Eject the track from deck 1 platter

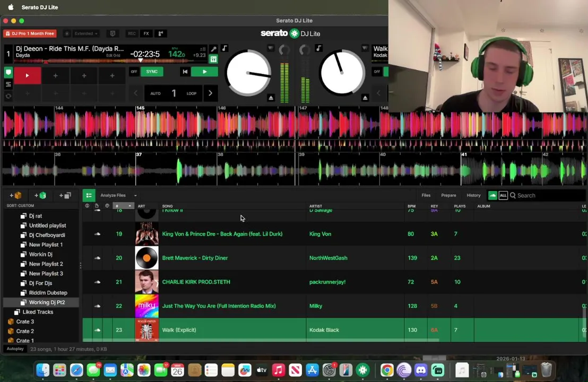point(271,98)
